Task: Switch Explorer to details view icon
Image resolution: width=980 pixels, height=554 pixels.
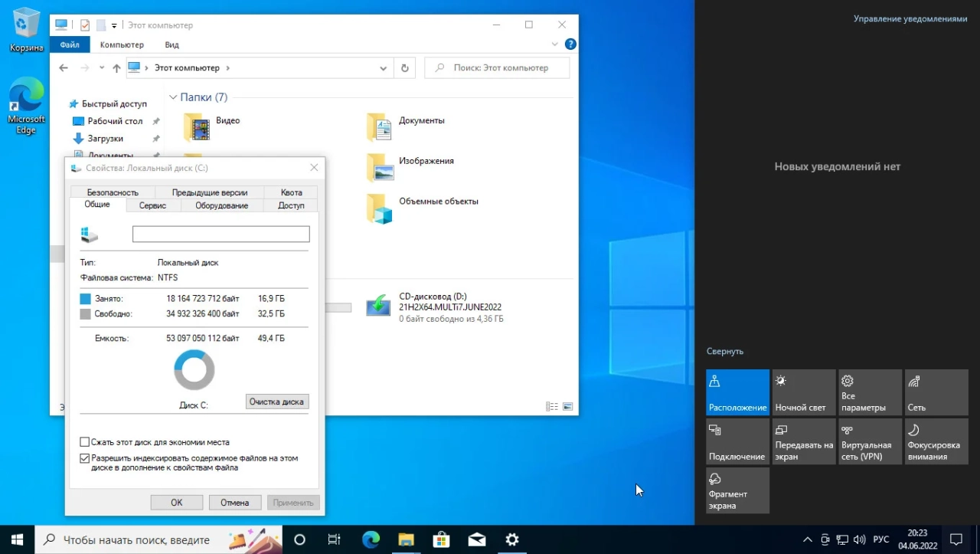Action: pyautogui.click(x=551, y=406)
